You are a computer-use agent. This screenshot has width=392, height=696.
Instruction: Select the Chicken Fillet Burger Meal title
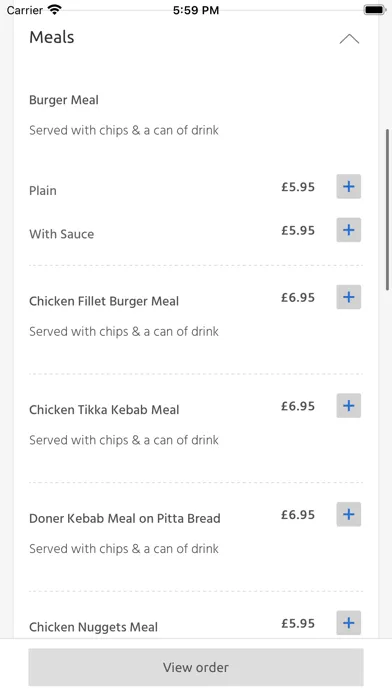tap(104, 301)
